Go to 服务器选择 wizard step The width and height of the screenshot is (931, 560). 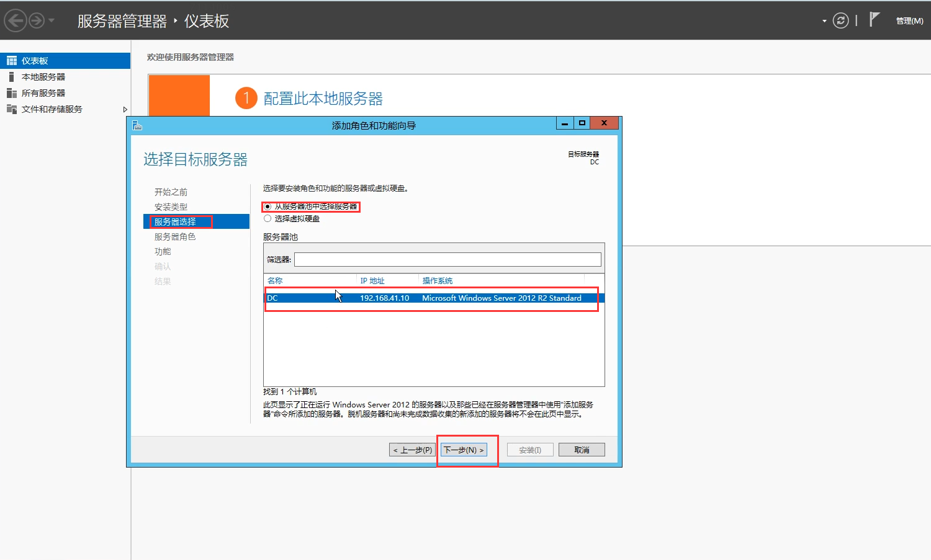tap(196, 221)
